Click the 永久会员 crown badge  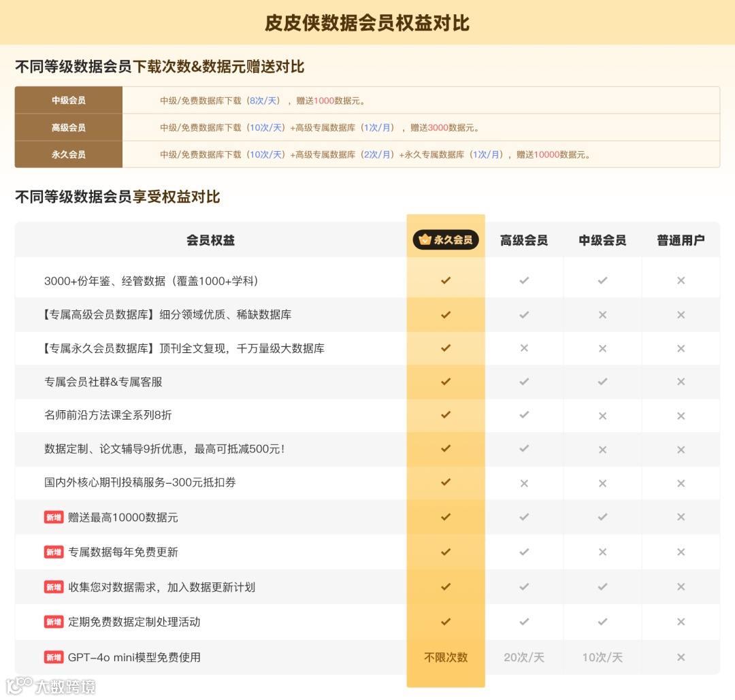[445, 240]
